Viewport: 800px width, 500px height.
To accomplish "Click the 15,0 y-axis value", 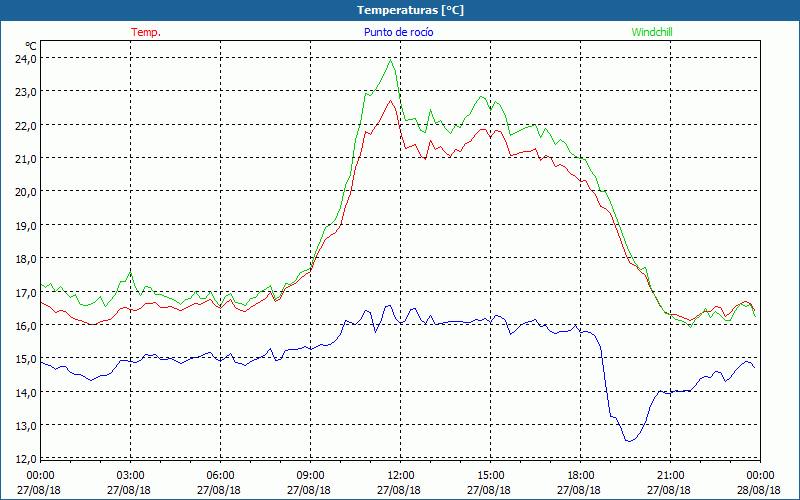I will [26, 359].
